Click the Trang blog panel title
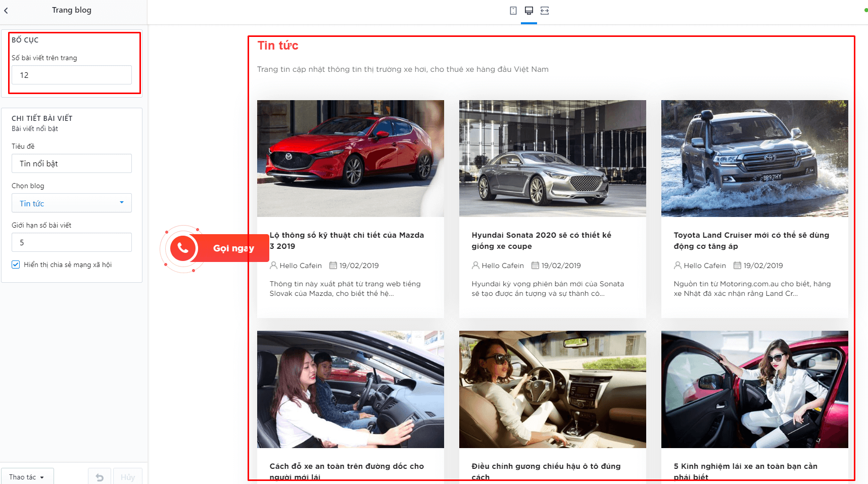The image size is (868, 484). [x=72, y=10]
